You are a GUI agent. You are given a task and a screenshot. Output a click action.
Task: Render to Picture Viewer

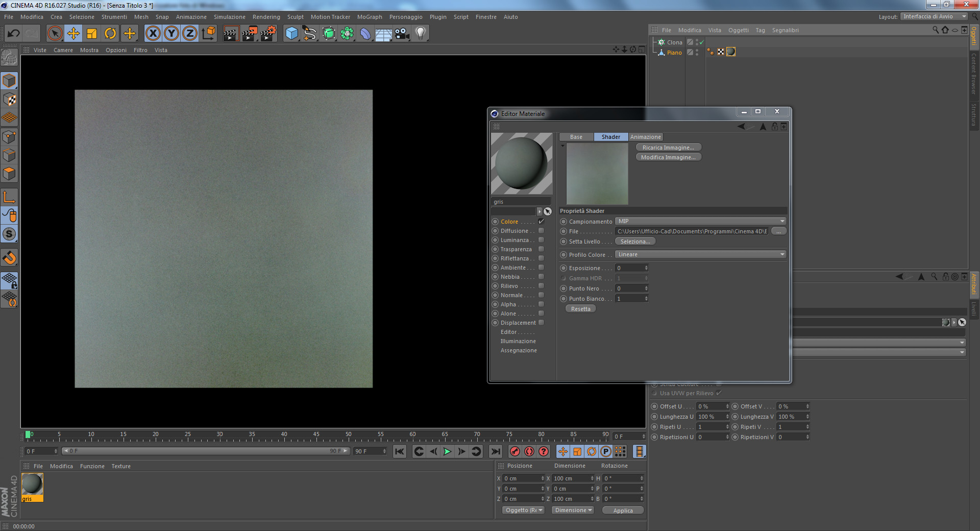pyautogui.click(x=250, y=34)
